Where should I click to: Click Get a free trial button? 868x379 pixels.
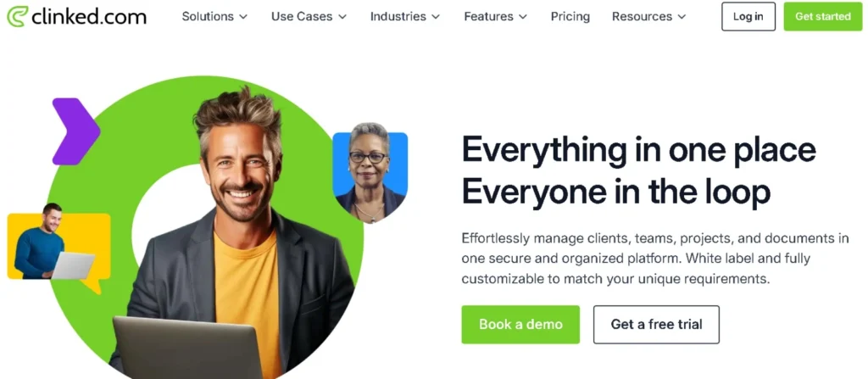pyautogui.click(x=657, y=324)
